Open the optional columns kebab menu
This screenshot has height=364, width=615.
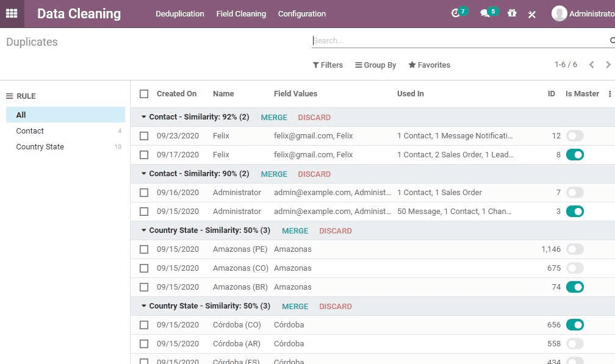point(610,94)
